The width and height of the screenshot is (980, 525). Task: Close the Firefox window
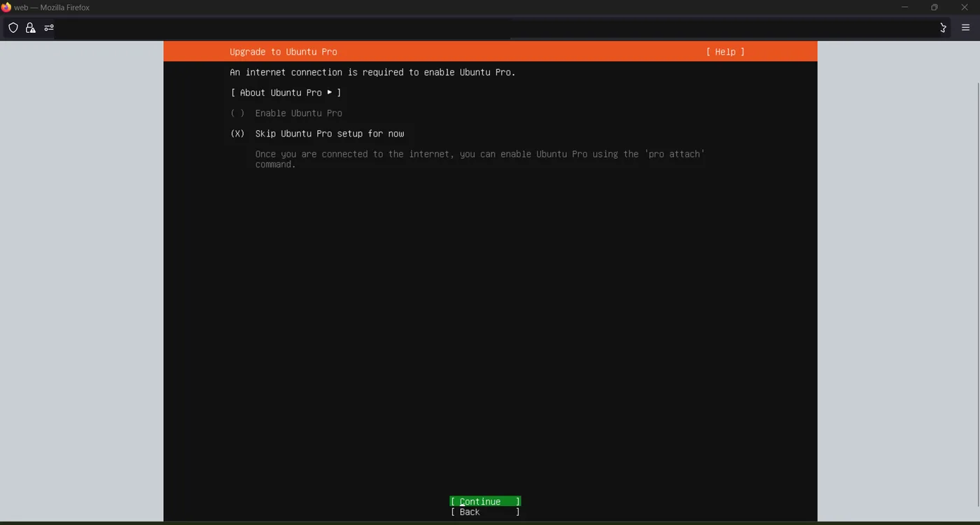964,7
